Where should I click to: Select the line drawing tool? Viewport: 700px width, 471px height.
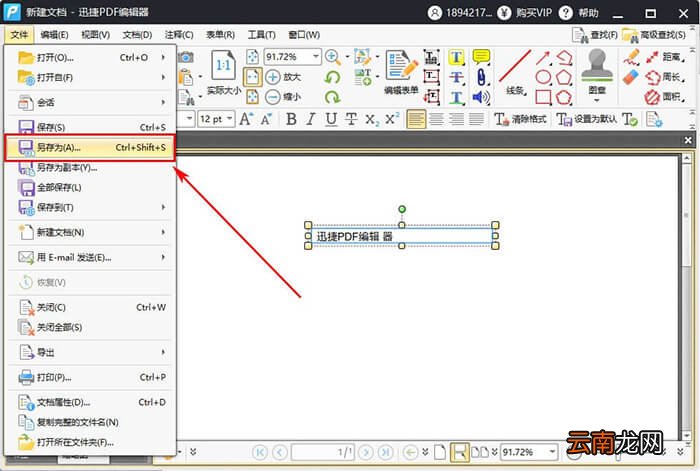point(515,66)
